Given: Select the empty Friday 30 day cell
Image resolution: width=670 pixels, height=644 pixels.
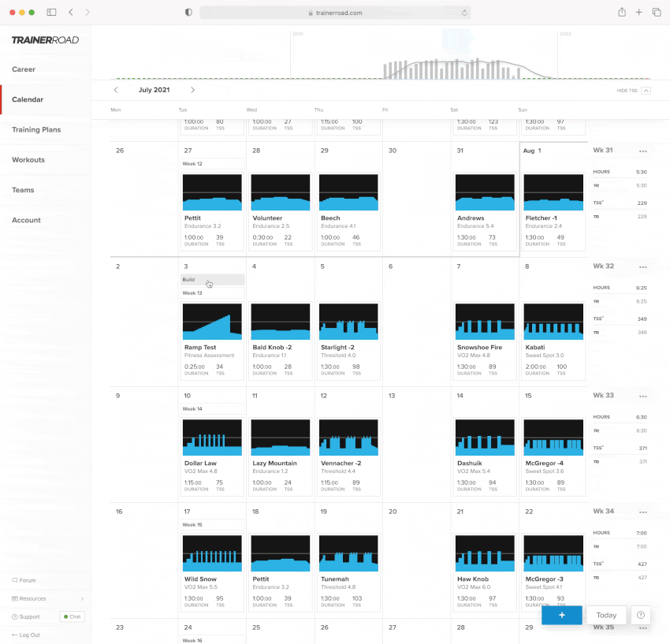Looking at the screenshot, I should click(x=417, y=199).
